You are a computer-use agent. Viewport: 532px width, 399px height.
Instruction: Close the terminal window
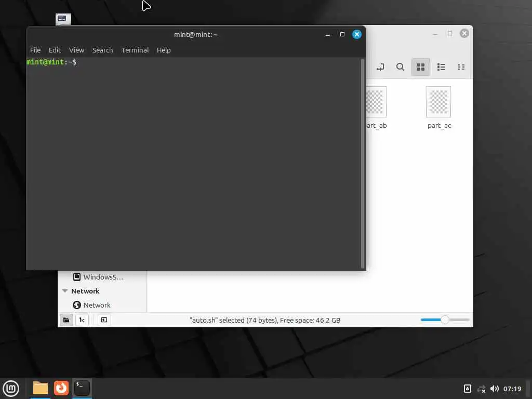(356, 35)
